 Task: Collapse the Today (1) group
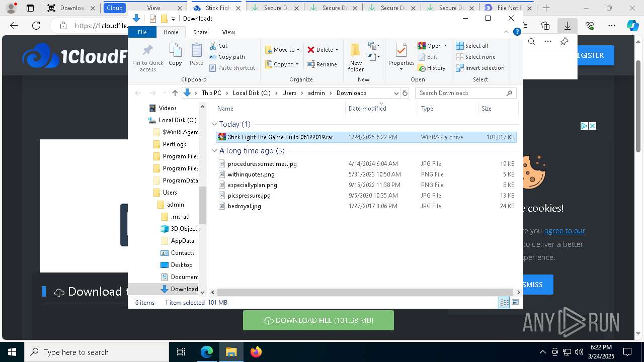pos(214,124)
